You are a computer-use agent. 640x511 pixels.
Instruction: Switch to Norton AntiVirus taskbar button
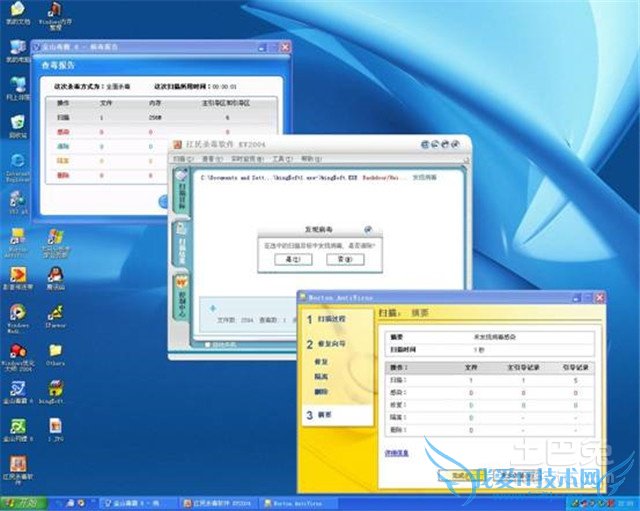299,503
